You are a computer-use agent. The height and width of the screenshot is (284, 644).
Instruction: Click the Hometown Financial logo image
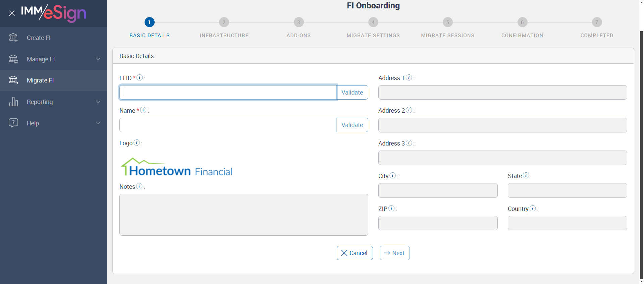coord(176,167)
